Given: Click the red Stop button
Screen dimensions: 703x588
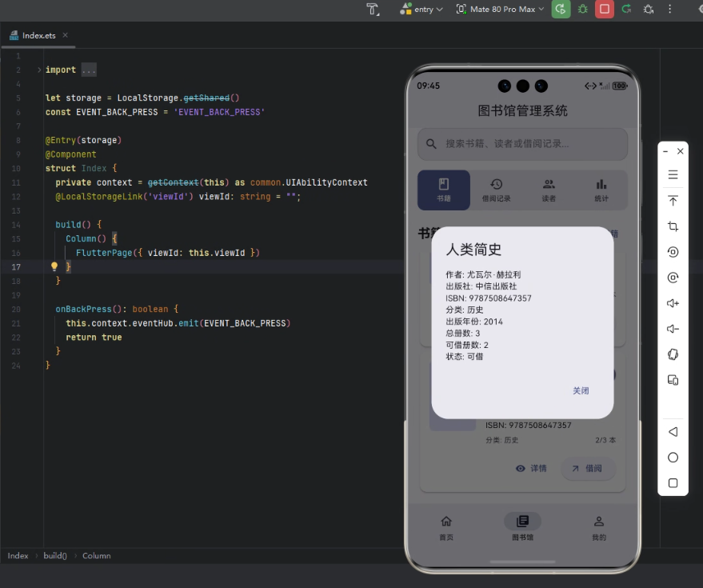Looking at the screenshot, I should (605, 9).
